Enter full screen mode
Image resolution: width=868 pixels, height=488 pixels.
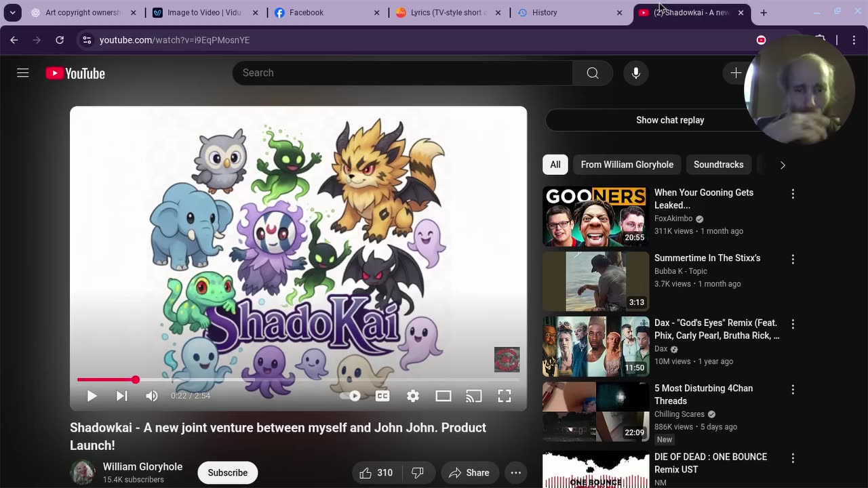point(505,396)
